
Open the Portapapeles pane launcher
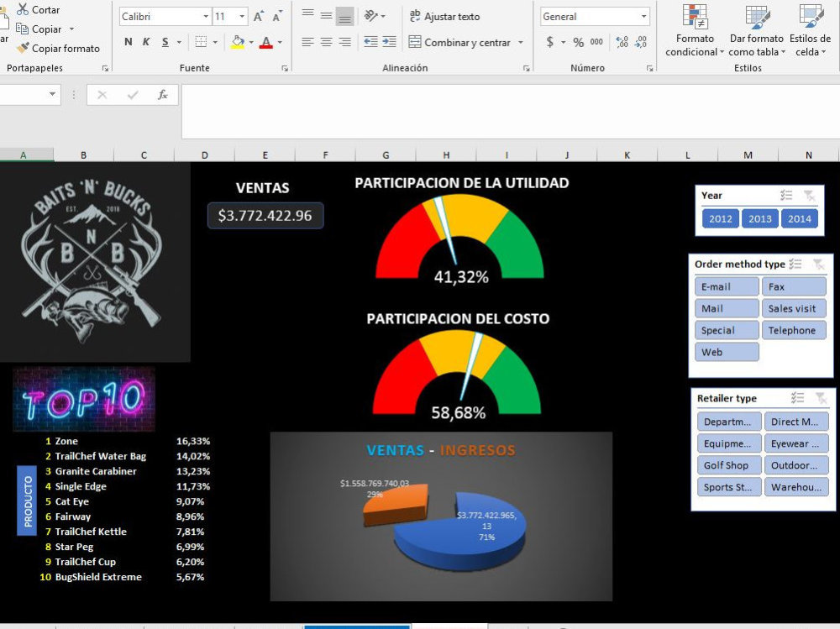(106, 68)
